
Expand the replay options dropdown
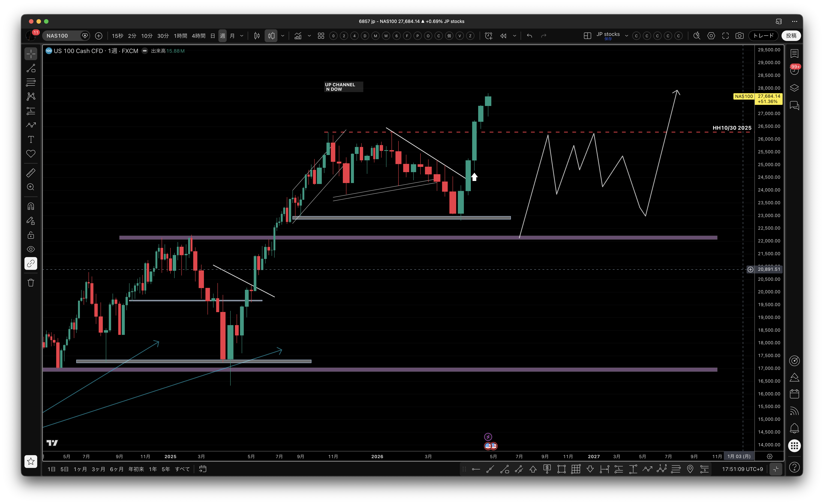pyautogui.click(x=515, y=36)
